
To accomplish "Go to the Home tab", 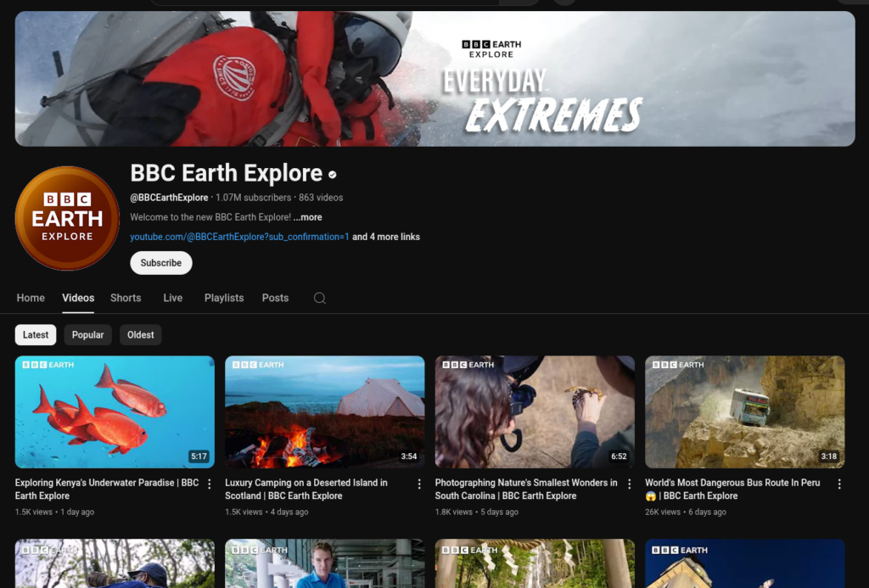I will pos(31,298).
